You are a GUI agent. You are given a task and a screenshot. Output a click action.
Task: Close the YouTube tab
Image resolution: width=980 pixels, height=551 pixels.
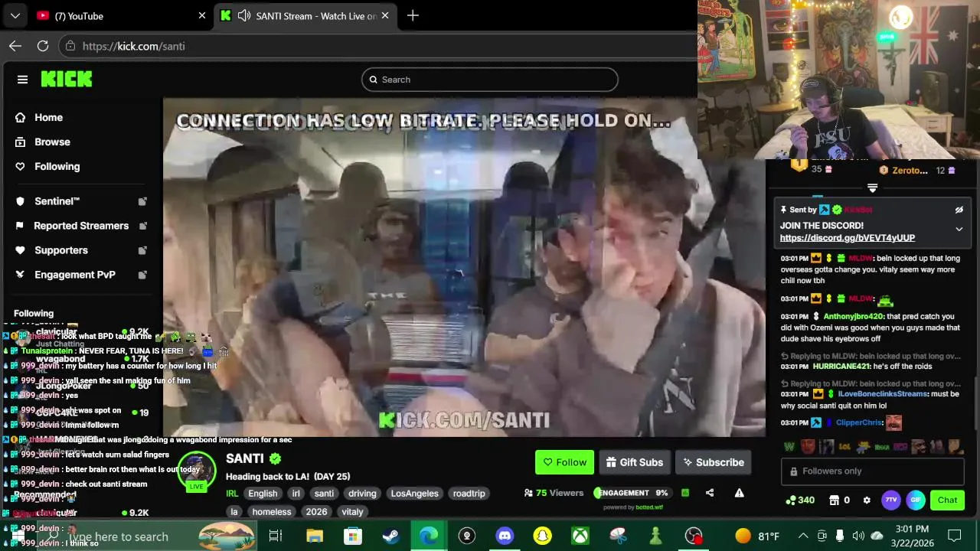pyautogui.click(x=202, y=15)
